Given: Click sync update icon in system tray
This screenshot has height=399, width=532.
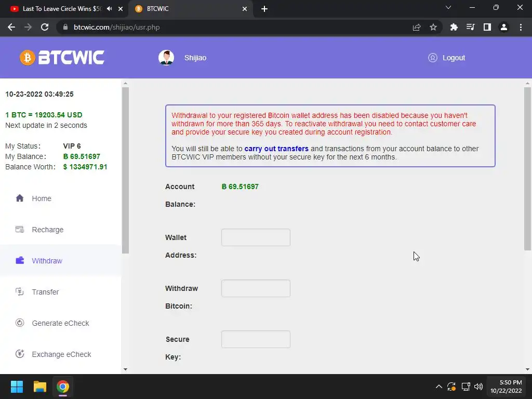Looking at the screenshot, I should coord(451,387).
